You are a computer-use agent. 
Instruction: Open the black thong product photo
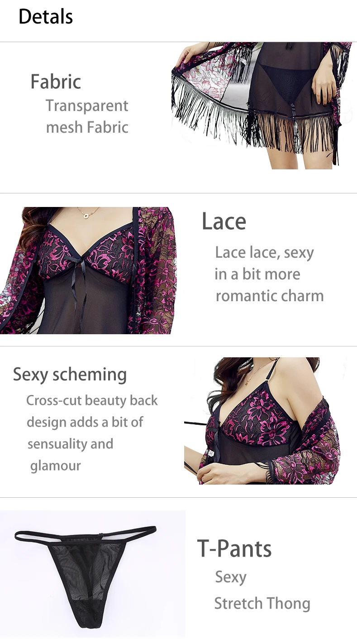(92, 573)
